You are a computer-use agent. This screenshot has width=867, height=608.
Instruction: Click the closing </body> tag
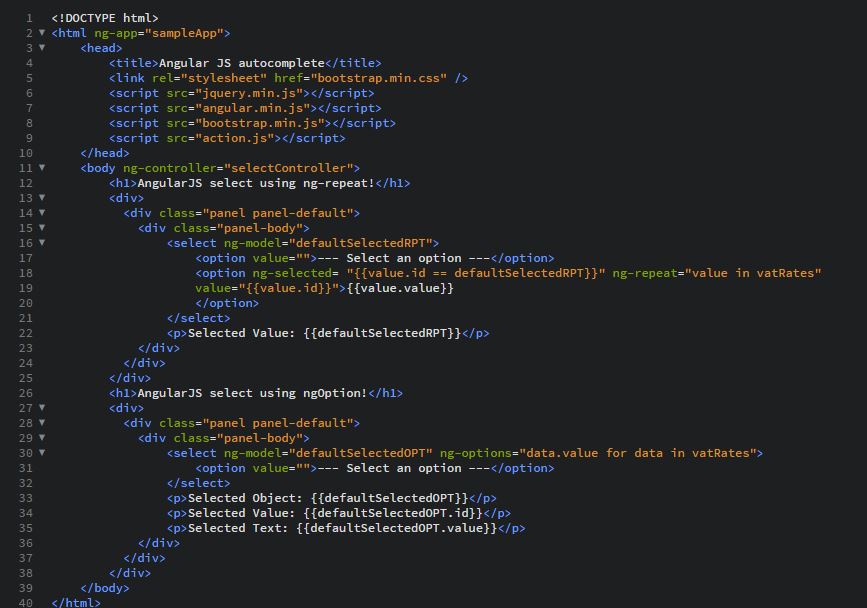click(105, 588)
